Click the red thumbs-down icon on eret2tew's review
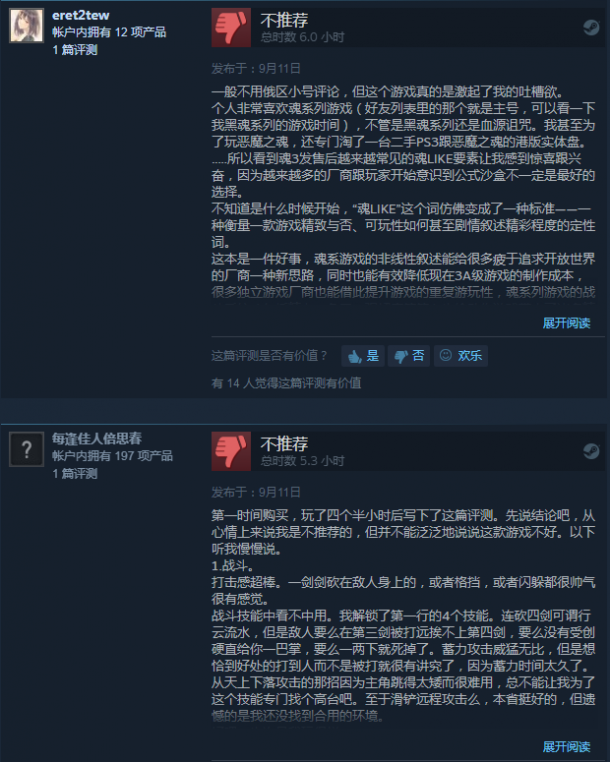610x762 pixels. pos(231,27)
